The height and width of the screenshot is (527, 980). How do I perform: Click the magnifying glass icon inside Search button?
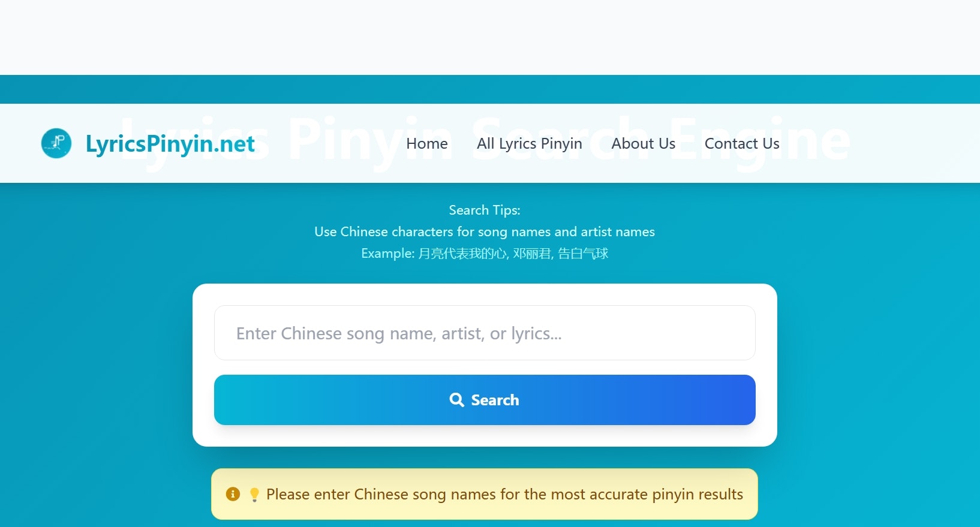pos(456,399)
